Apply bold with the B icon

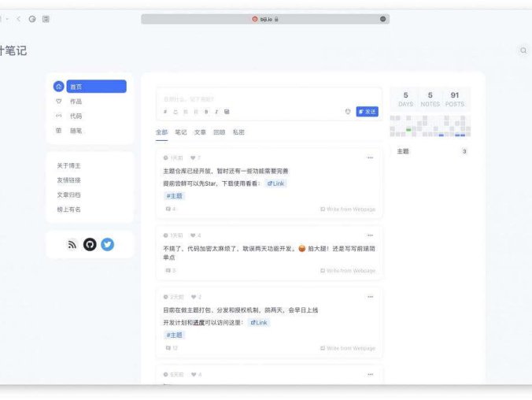coord(206,112)
